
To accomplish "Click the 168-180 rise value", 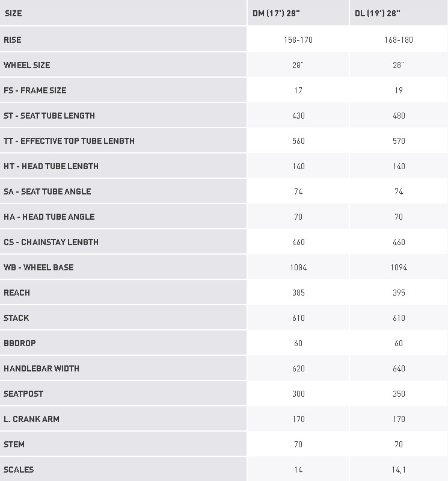I will click(399, 40).
